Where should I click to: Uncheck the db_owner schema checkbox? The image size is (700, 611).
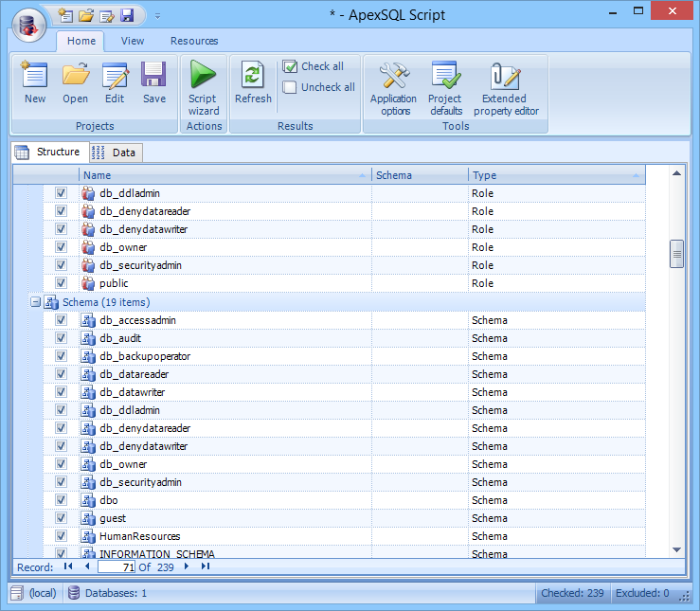point(61,464)
